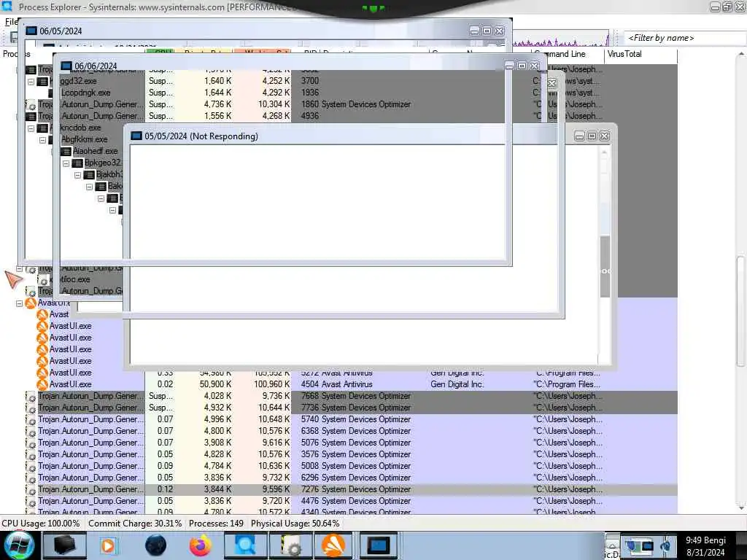Viewport: 747px width, 560px height.
Task: Click the Filter by name field
Action: pos(684,38)
